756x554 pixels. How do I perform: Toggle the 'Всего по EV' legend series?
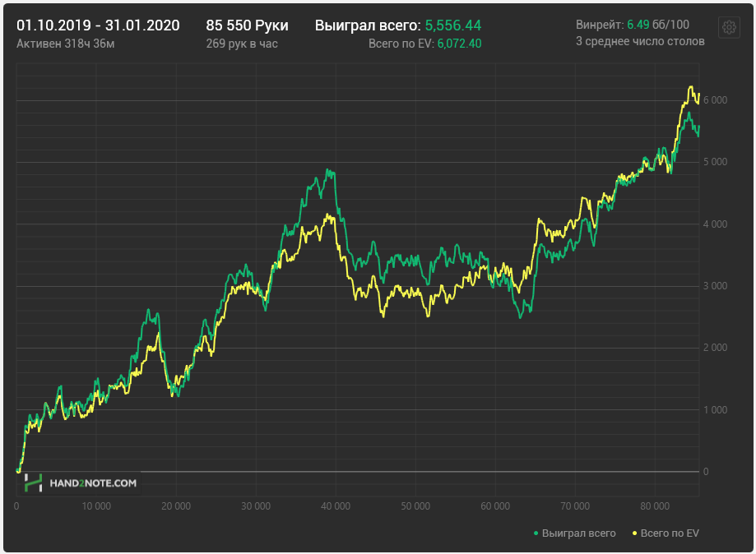666,533
